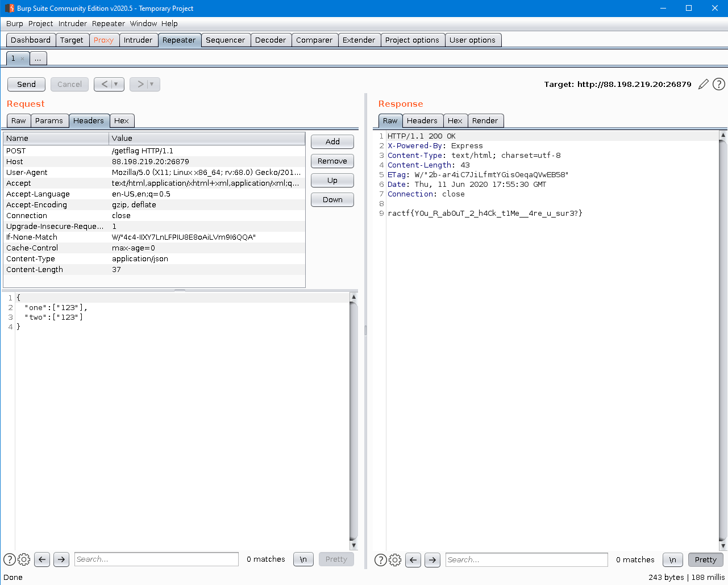This screenshot has width=728, height=585.
Task: Go back in request history
Action: pyautogui.click(x=103, y=84)
